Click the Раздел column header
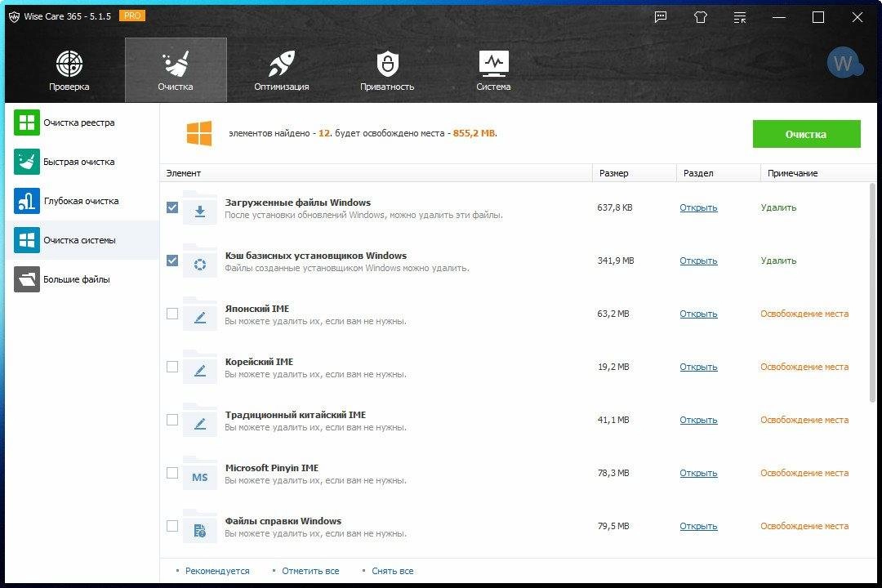The height and width of the screenshot is (588, 882). 719,173
